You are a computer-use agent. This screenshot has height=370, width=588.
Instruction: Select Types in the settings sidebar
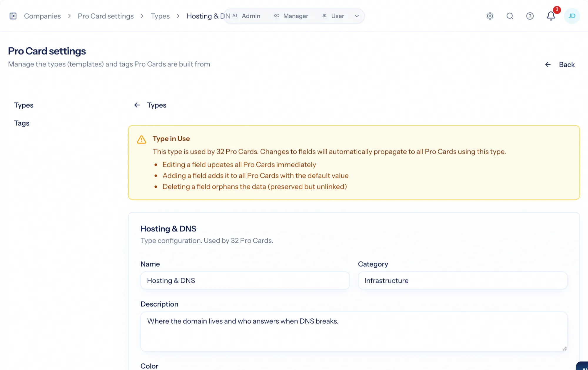click(x=24, y=105)
